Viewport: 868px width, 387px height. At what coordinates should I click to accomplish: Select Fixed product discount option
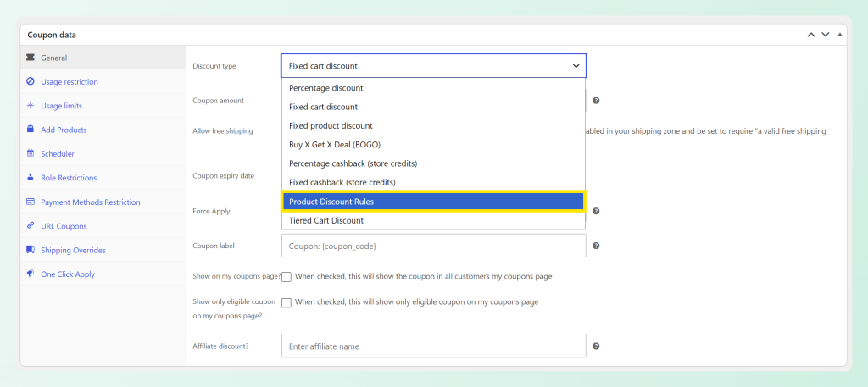point(433,125)
